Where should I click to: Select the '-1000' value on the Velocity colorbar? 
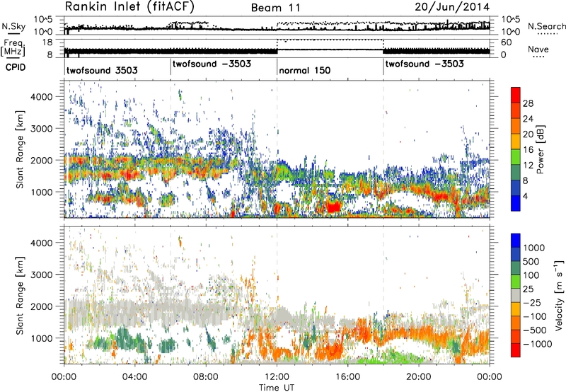point(538,344)
